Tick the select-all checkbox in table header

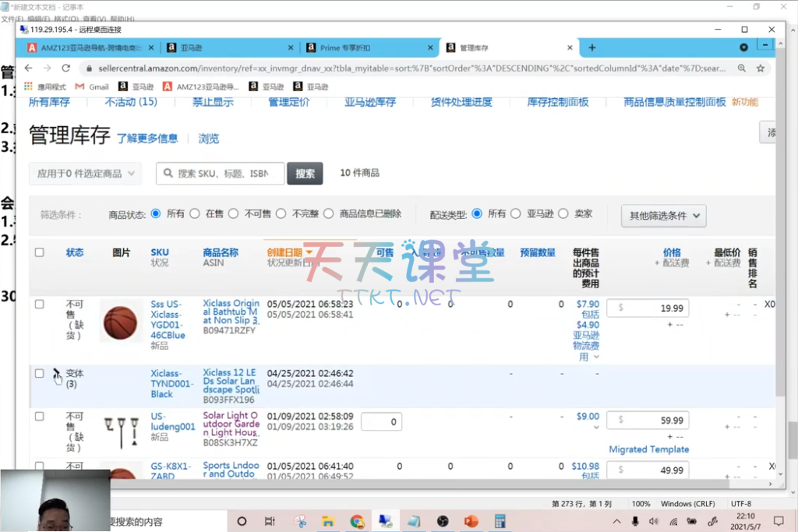(40, 252)
